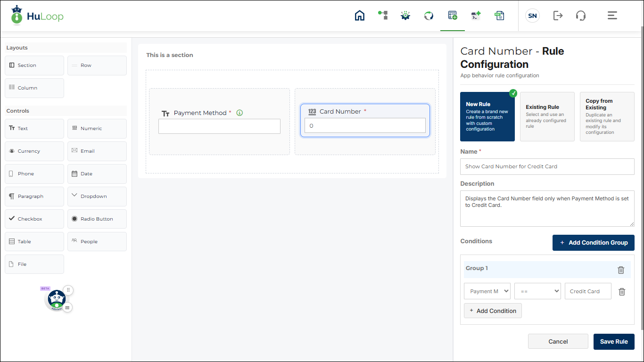Choose the Copy from Existing card

click(x=607, y=116)
